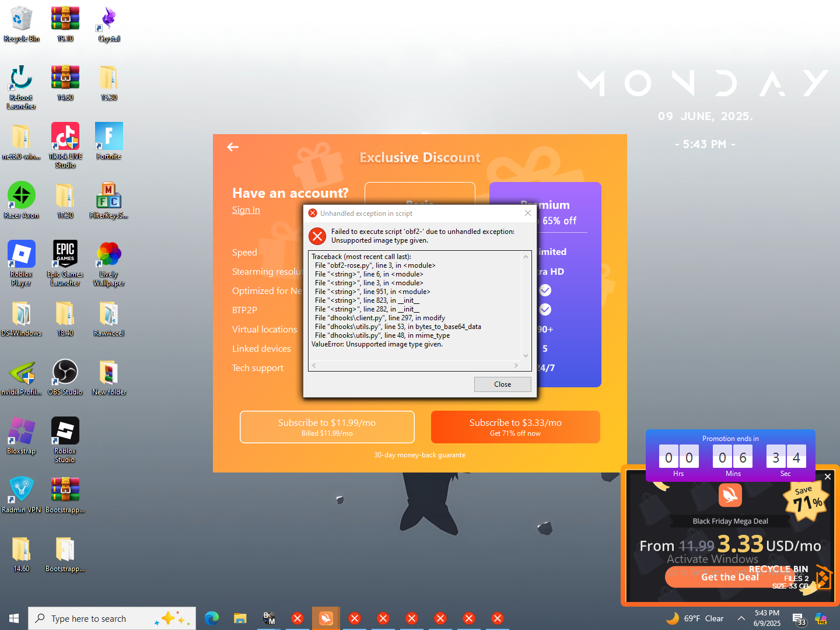Close the Black Friday promo popup
Image resolution: width=840 pixels, height=630 pixels.
click(828, 477)
